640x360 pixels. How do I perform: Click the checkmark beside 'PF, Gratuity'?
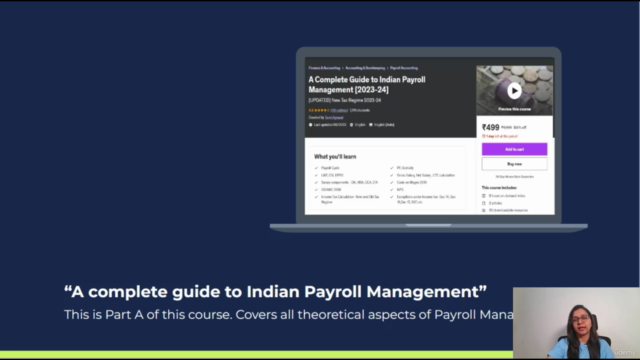(x=391, y=168)
